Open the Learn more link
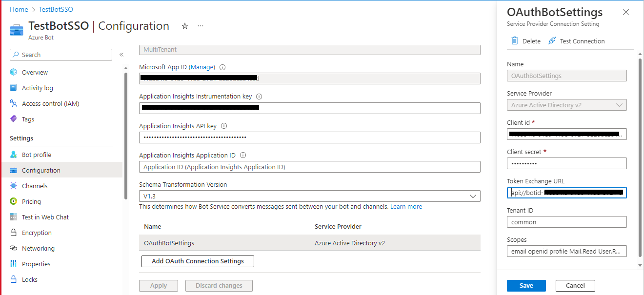The width and height of the screenshot is (644, 295). (x=406, y=206)
